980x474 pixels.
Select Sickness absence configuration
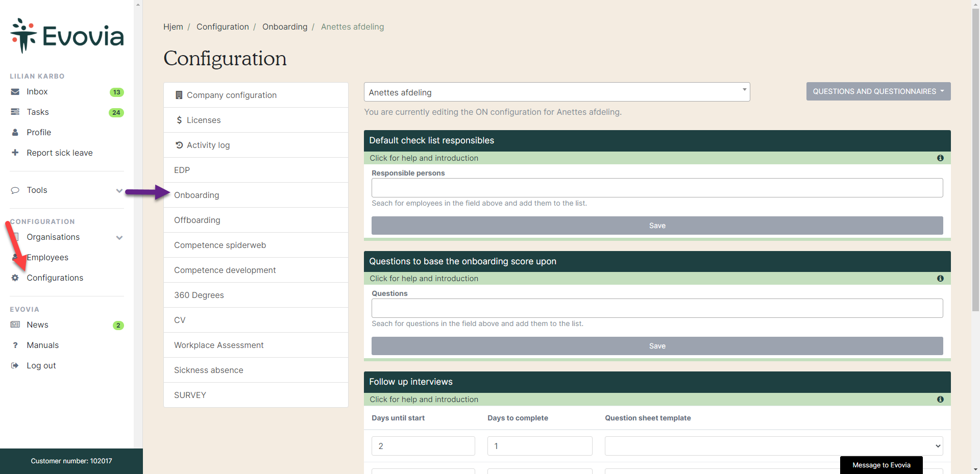point(256,370)
